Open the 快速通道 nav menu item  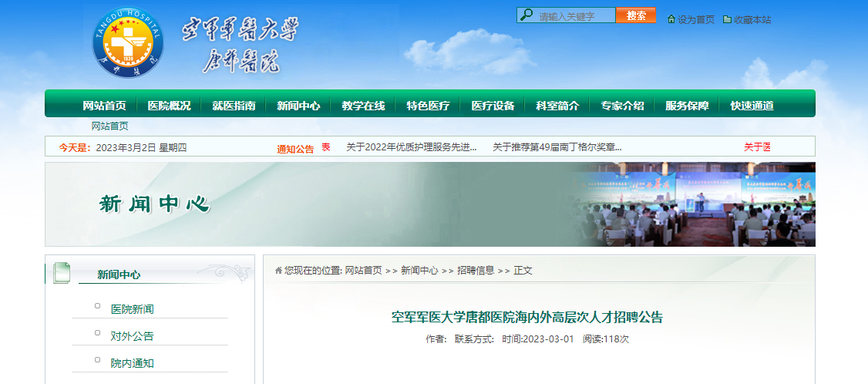coord(752,106)
